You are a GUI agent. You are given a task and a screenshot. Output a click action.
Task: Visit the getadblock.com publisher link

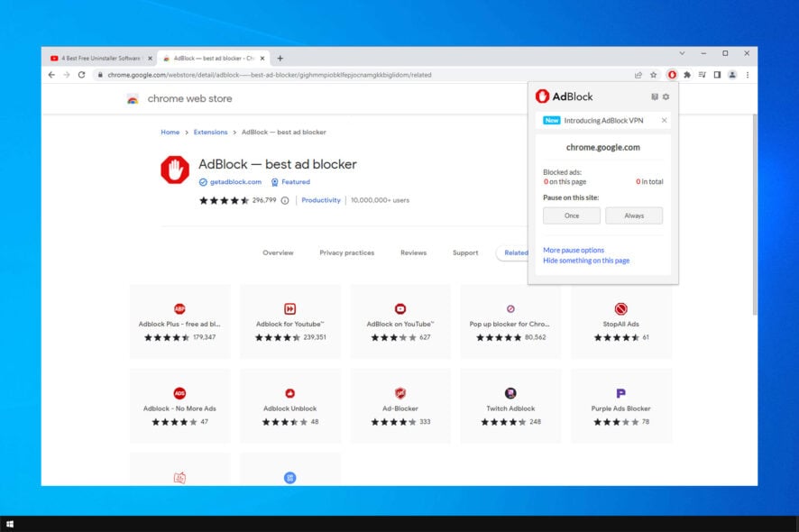pos(235,182)
